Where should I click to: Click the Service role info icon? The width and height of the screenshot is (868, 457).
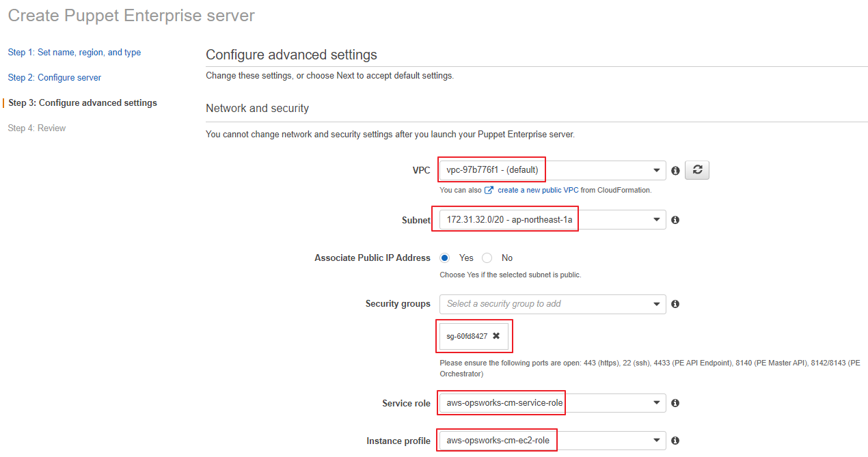point(675,403)
